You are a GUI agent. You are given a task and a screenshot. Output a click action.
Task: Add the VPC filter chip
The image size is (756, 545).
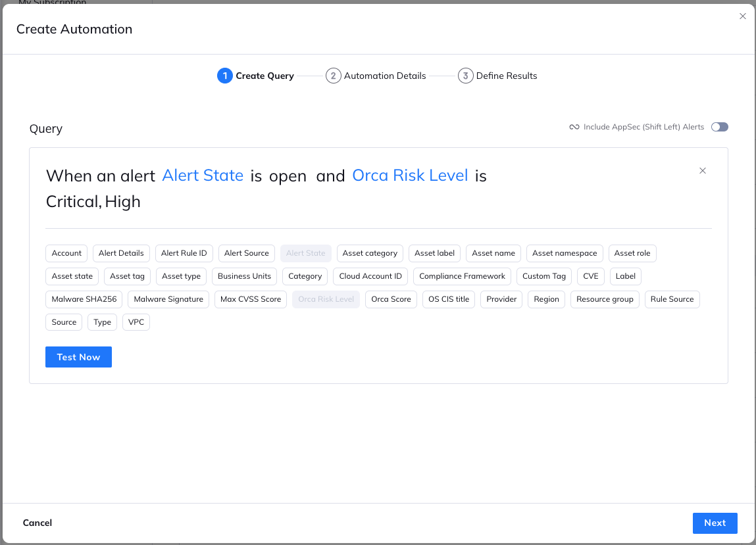coord(136,322)
